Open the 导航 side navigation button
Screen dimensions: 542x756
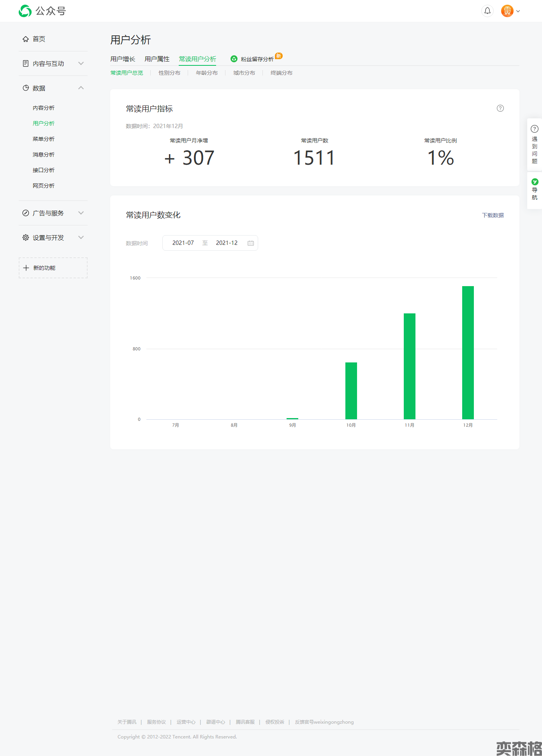534,190
